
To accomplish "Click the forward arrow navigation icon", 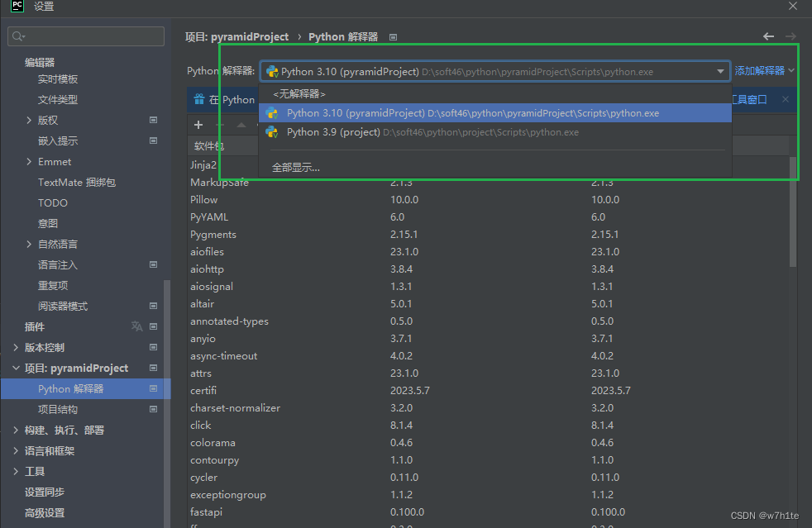I will tap(791, 36).
